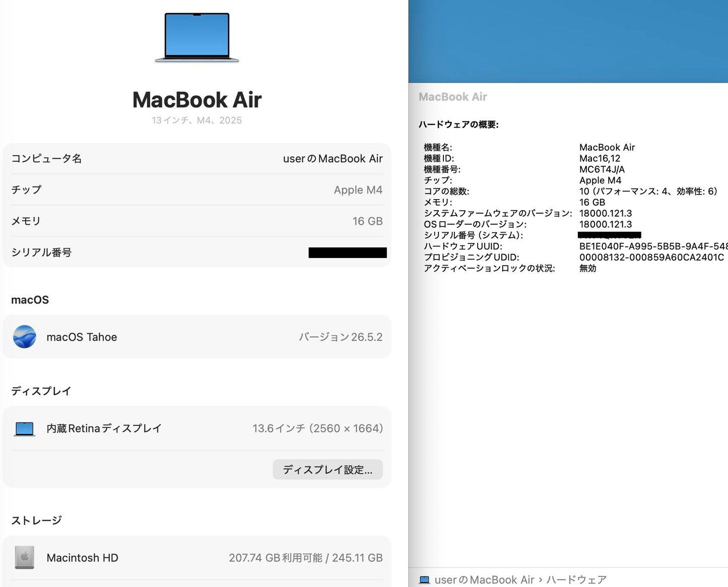
Task: Click the 'ディスプレイ' section heading
Action: click(41, 391)
